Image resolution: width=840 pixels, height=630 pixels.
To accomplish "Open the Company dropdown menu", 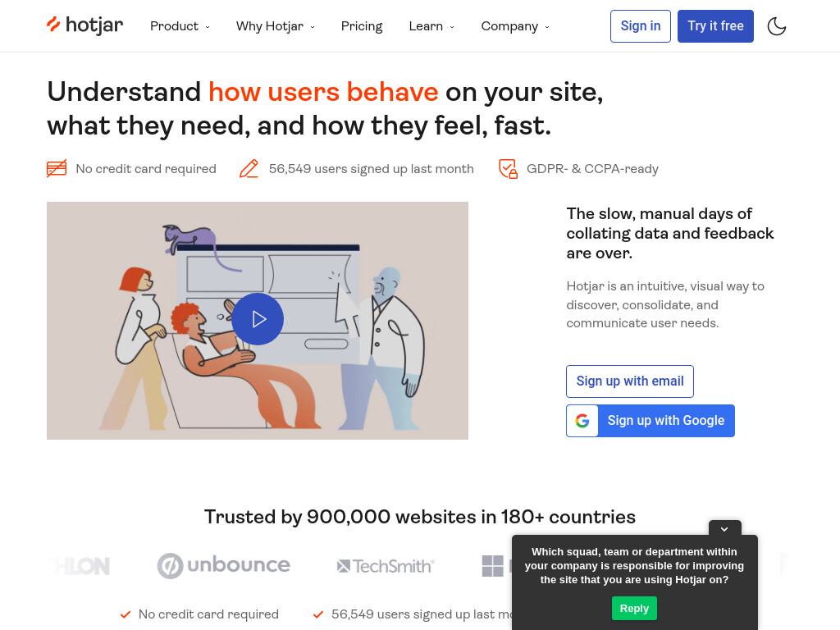I will pos(515,26).
